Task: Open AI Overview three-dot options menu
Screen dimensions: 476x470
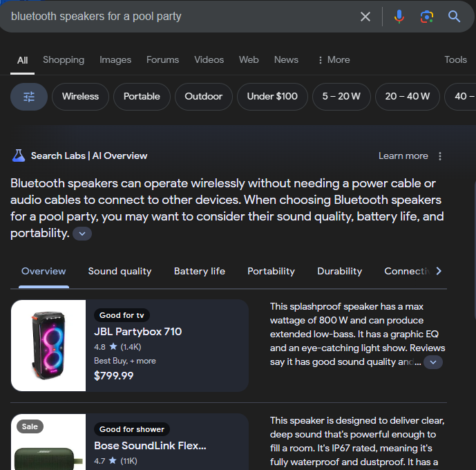Action: (440, 156)
